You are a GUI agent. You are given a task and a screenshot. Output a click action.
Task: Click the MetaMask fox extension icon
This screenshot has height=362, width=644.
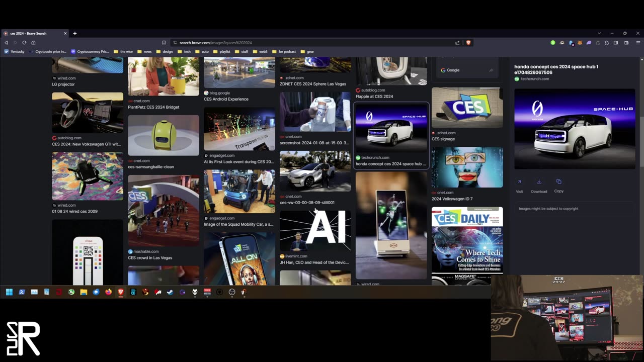pyautogui.click(x=580, y=43)
